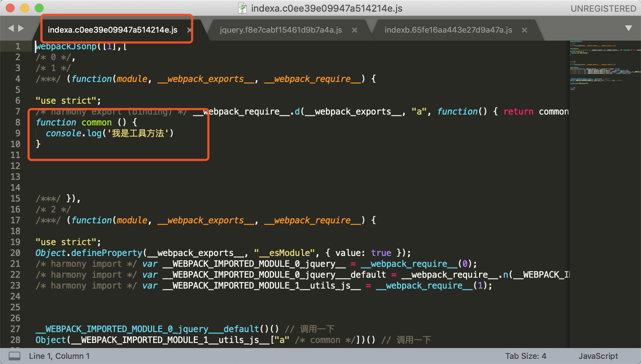Maximize window with green button
This screenshot has height=364, width=641.
(39, 8)
